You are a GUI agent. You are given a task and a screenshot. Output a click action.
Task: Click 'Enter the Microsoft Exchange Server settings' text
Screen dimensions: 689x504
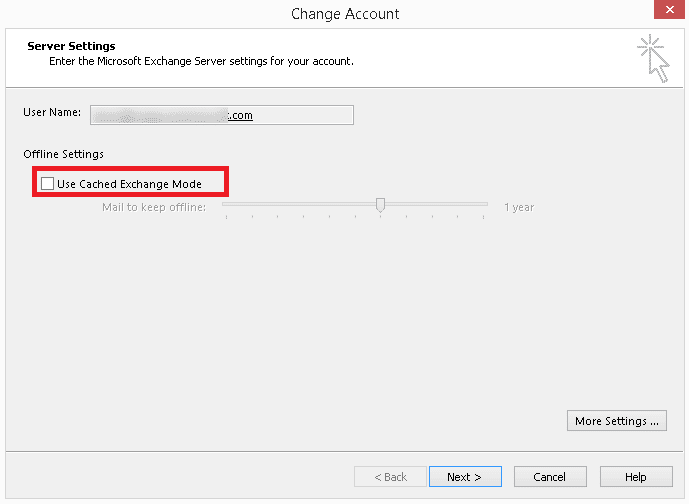point(201,61)
